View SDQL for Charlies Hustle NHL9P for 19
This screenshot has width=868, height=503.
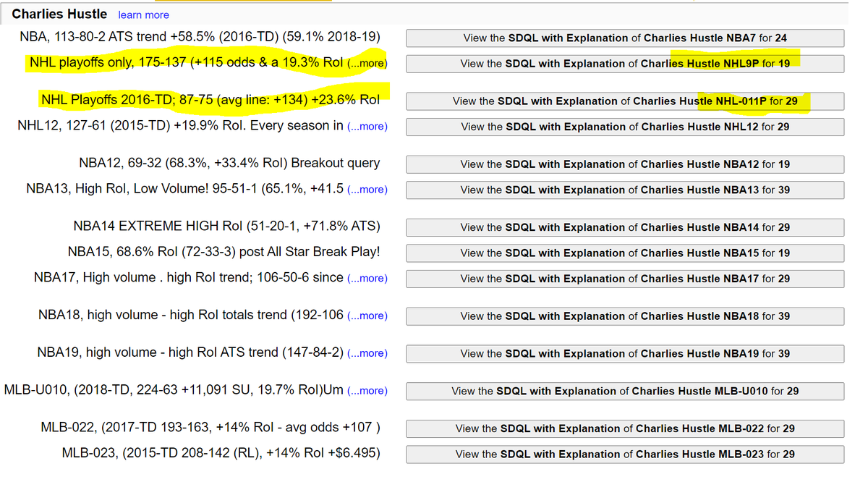[625, 64]
